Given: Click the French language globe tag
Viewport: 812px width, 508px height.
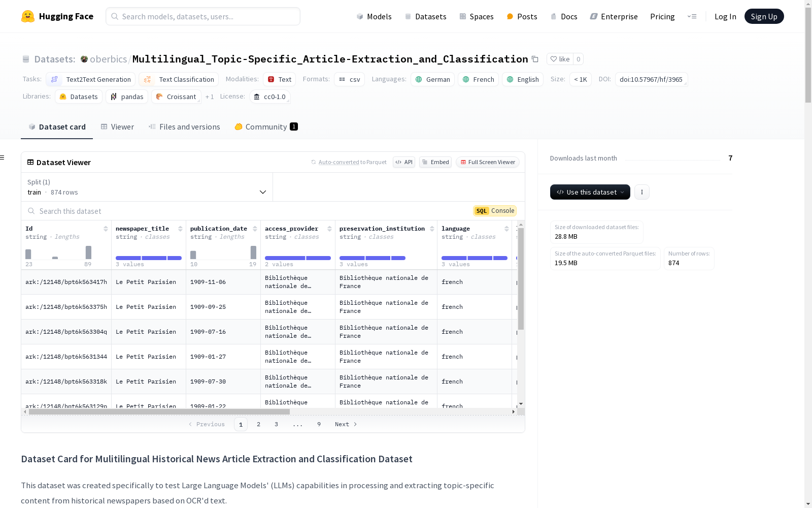Looking at the screenshot, I should point(479,79).
